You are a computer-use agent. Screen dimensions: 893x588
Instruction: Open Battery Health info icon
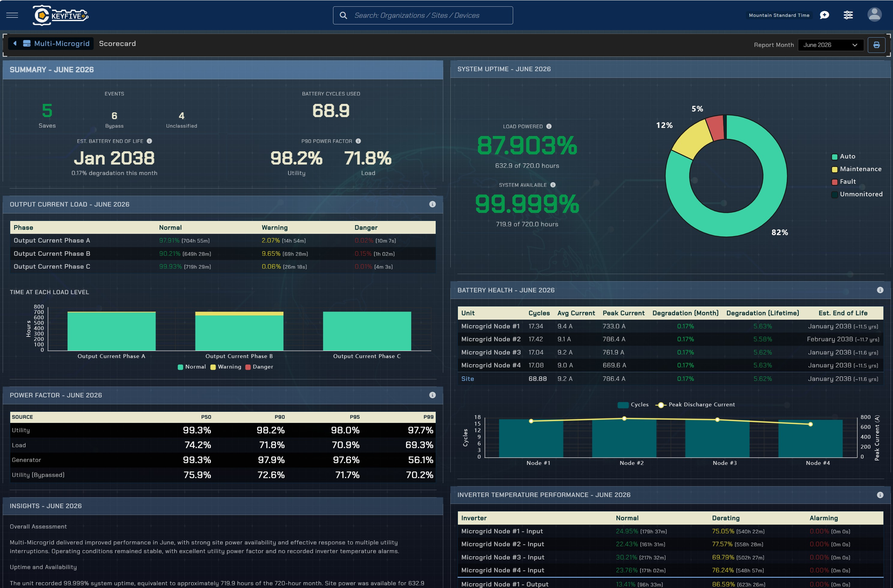coord(880,290)
